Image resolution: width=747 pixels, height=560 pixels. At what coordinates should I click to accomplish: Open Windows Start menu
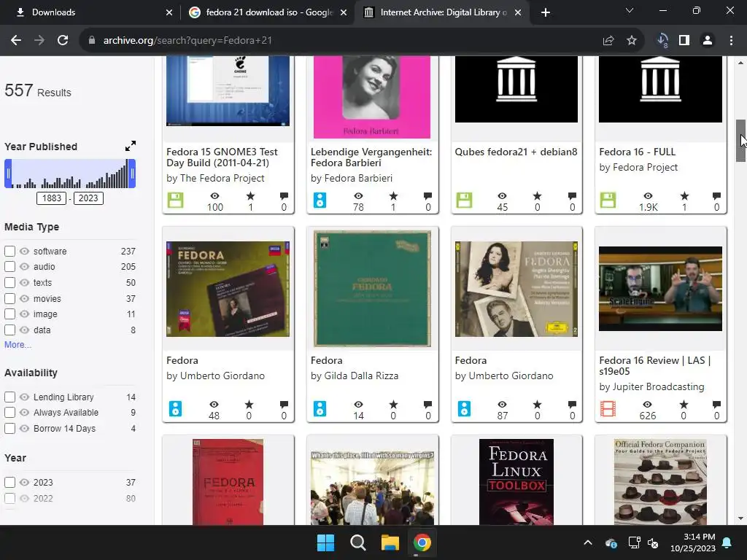[326, 542]
